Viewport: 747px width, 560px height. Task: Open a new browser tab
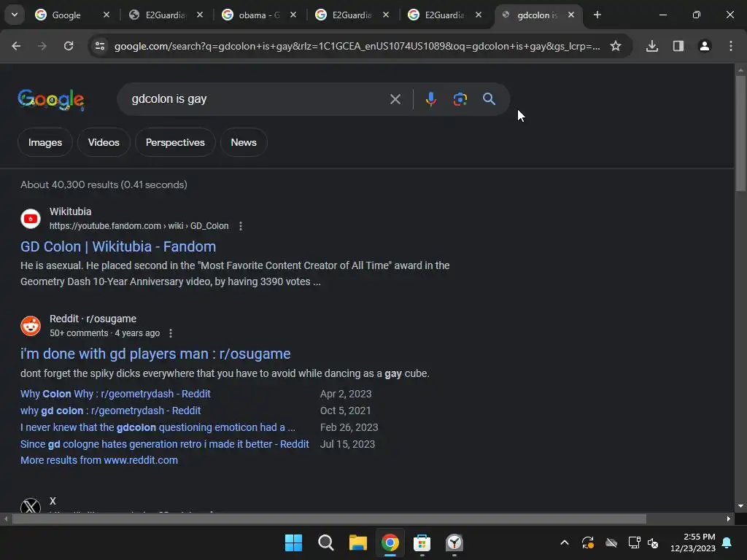[597, 15]
